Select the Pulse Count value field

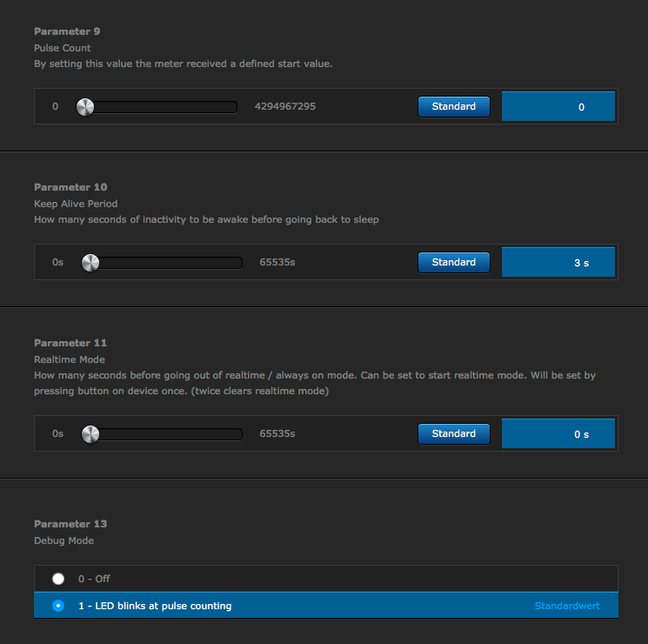coord(558,107)
